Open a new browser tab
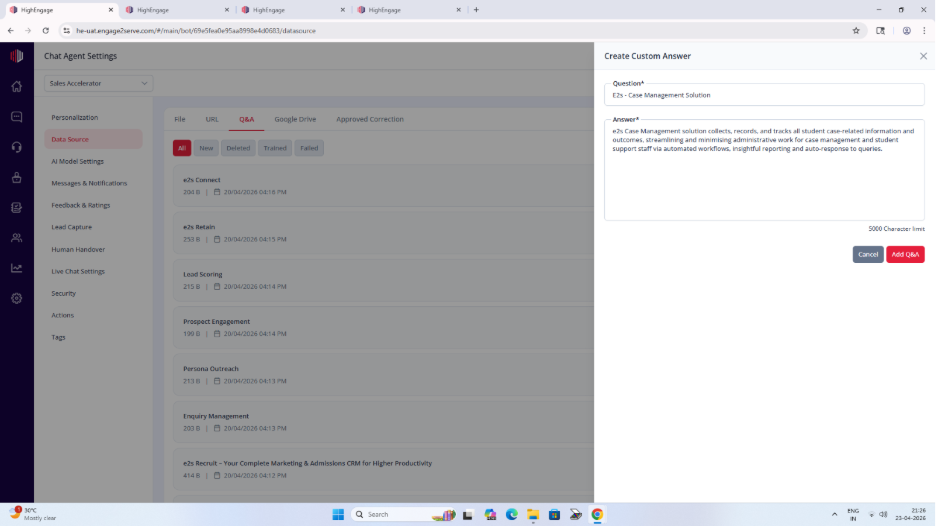 tap(476, 10)
